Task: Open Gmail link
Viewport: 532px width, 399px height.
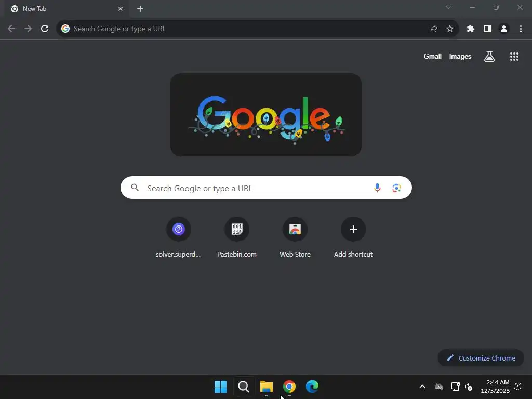Action: click(x=433, y=56)
